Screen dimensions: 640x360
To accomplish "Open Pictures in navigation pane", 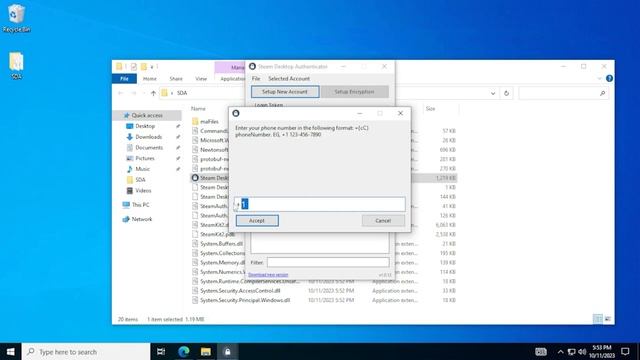I will point(145,158).
